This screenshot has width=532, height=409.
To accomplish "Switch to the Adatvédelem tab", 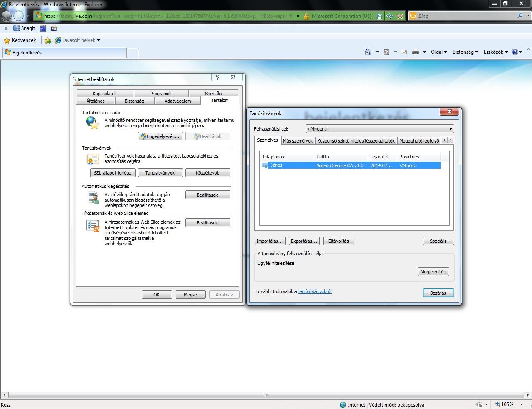I will [x=178, y=101].
